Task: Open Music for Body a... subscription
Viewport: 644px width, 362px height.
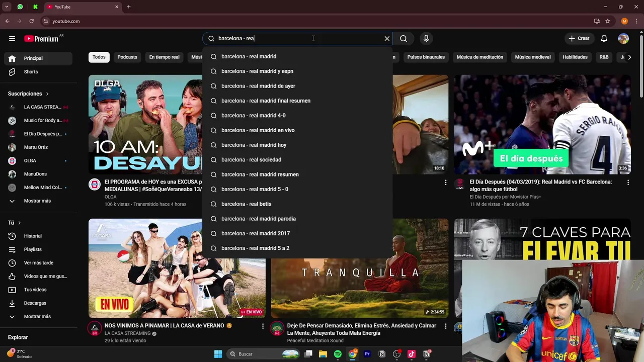Action: 38,121
